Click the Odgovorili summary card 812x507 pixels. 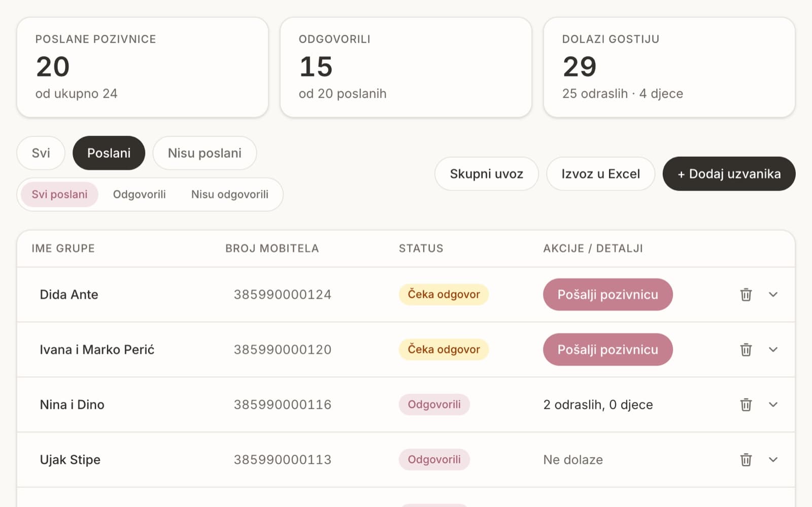(x=406, y=67)
